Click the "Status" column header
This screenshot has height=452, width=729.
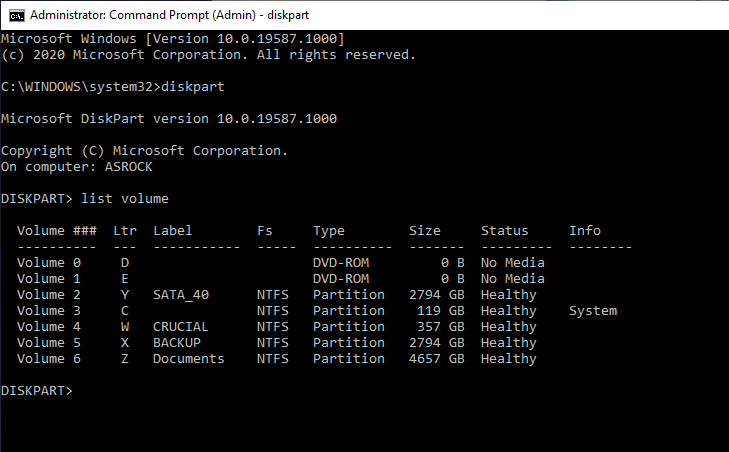coord(504,231)
